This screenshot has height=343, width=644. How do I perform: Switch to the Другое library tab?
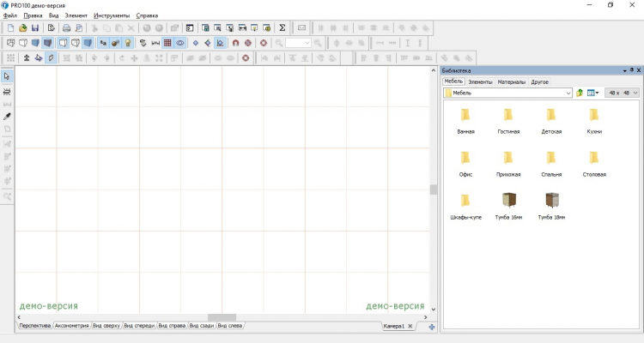coord(540,82)
